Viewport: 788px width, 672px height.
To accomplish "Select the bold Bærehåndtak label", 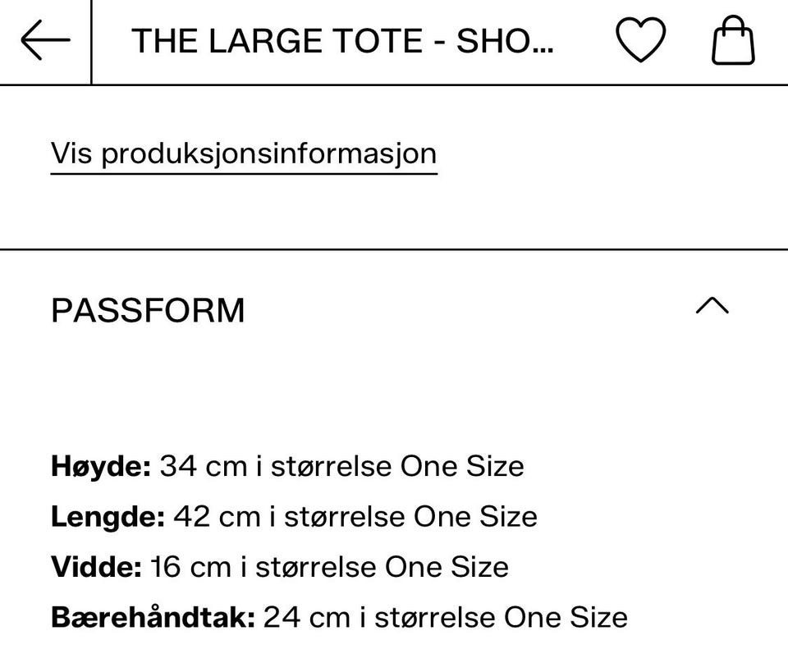I will (153, 617).
